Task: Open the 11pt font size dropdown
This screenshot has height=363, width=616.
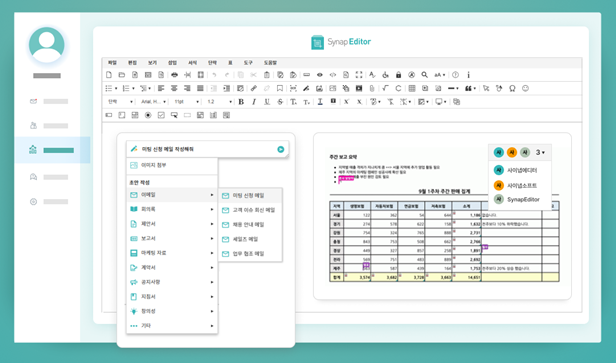Action: [x=187, y=102]
